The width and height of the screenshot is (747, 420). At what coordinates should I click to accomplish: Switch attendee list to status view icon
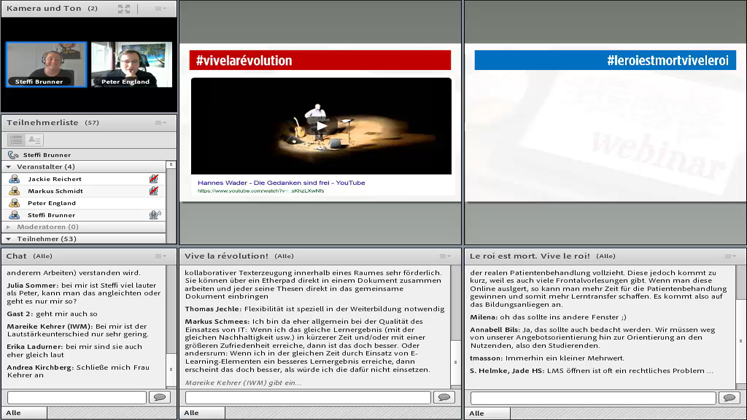click(x=34, y=140)
